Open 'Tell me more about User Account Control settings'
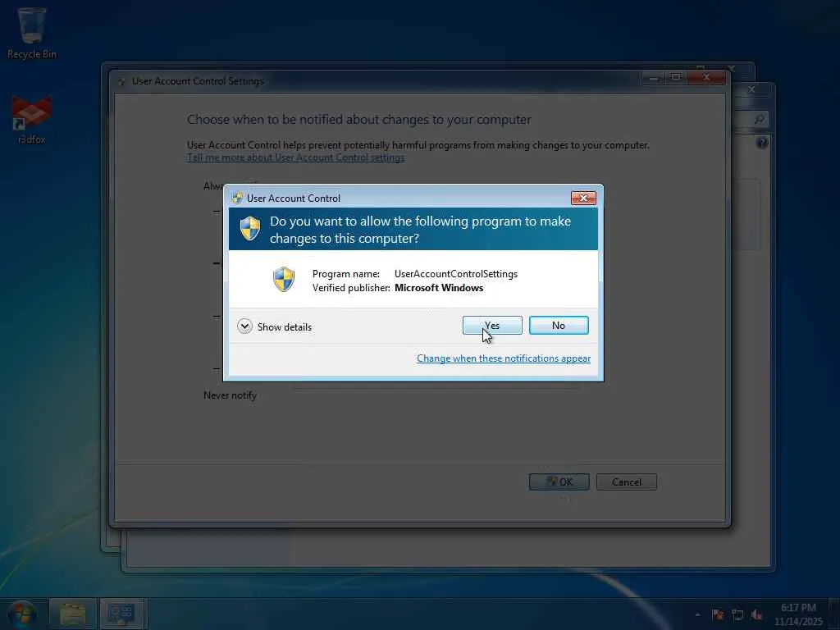The image size is (840, 630). click(x=295, y=157)
